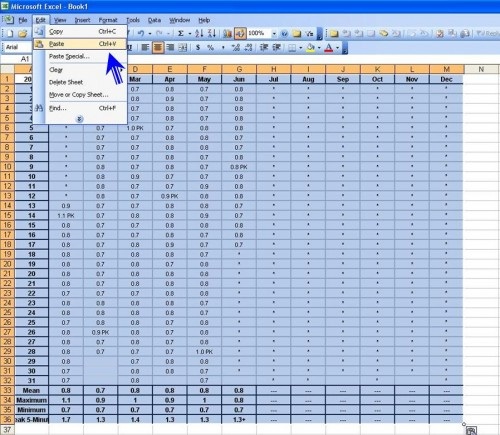500x435 pixels.
Task: Choose Delete Sheet from Edit menu
Action: 80,82
